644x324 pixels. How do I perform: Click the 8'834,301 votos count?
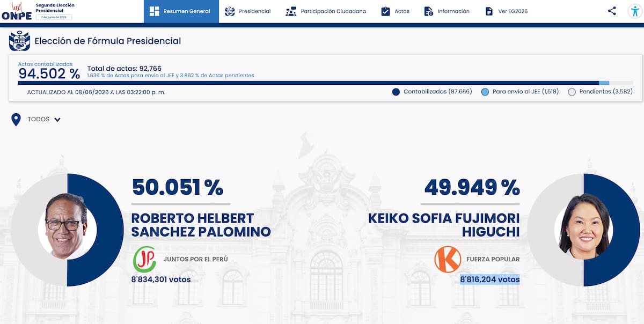coord(161,279)
